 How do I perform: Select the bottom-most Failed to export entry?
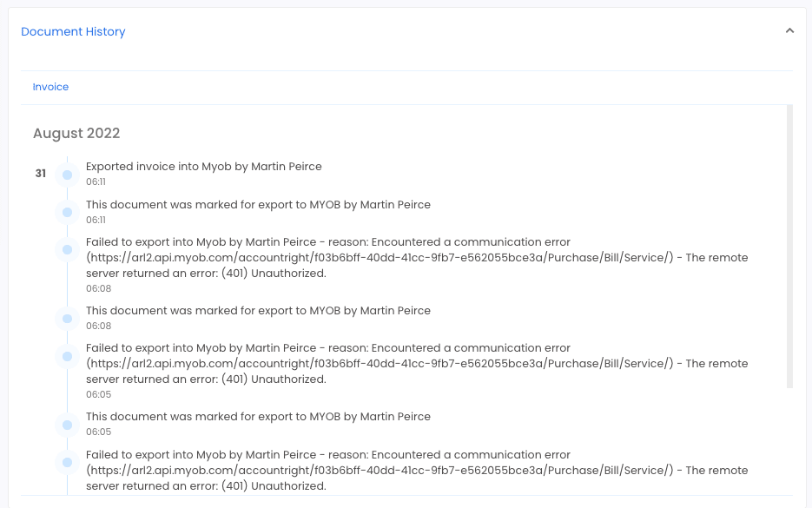[x=417, y=470]
